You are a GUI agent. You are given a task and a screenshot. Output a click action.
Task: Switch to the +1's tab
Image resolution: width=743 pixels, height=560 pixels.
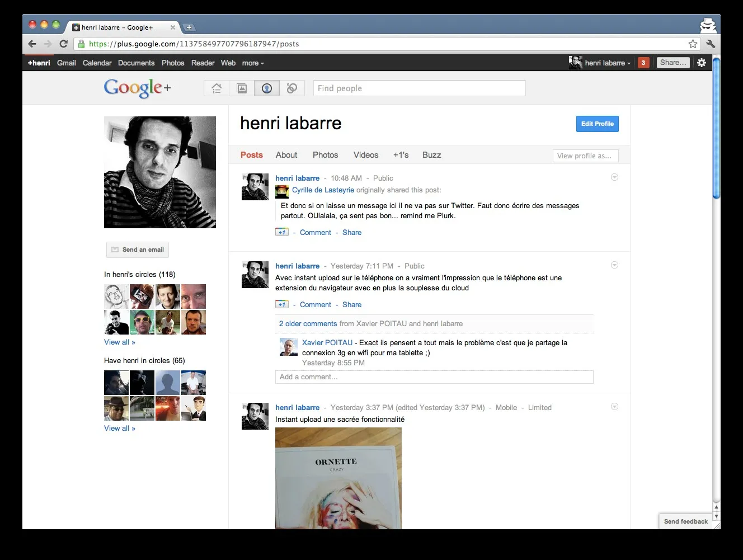pos(401,155)
